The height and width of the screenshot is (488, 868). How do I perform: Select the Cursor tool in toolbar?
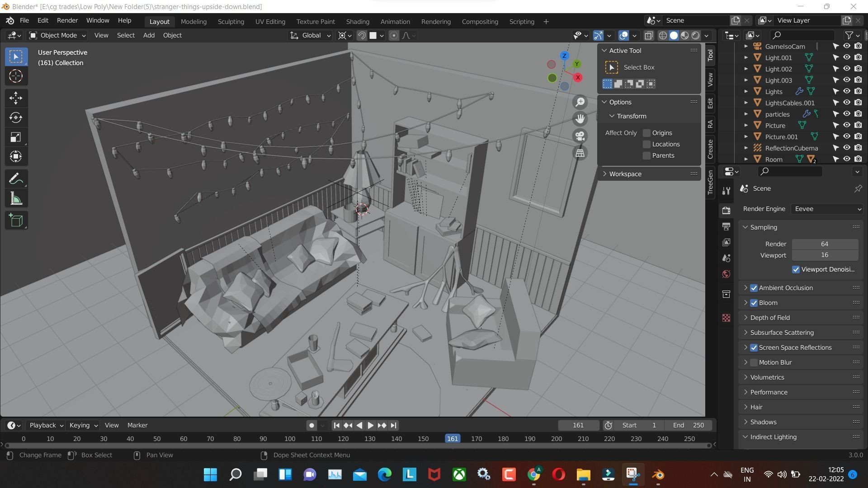click(x=16, y=76)
